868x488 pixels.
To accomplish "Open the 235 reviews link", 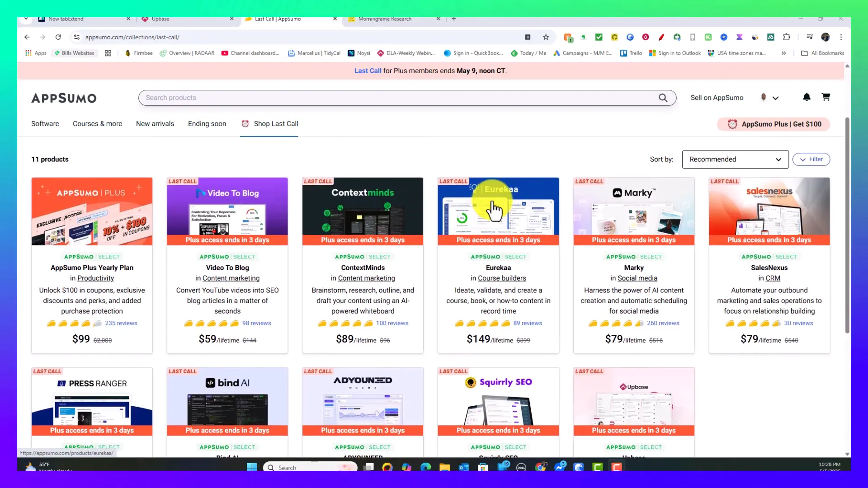I will pyautogui.click(x=121, y=323).
